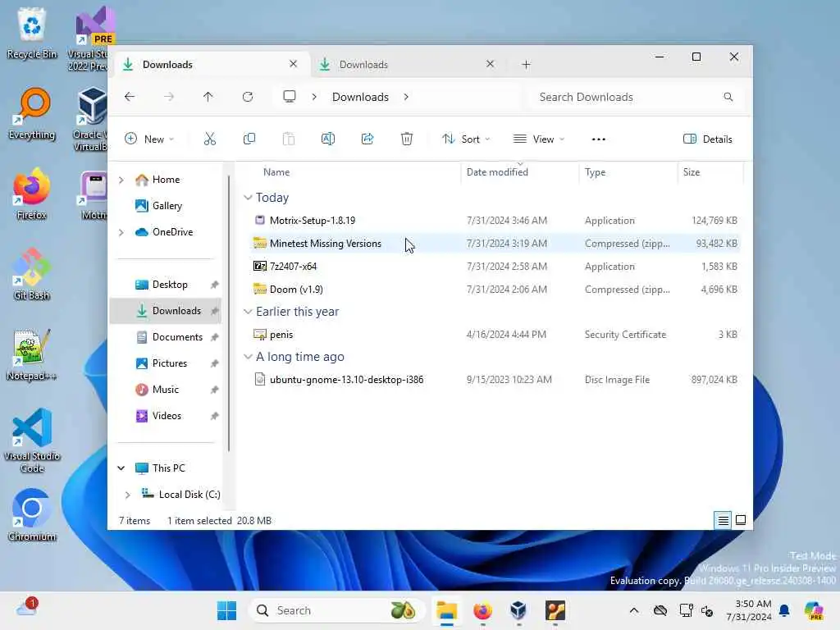Select Videos in navigation pane

(166, 416)
